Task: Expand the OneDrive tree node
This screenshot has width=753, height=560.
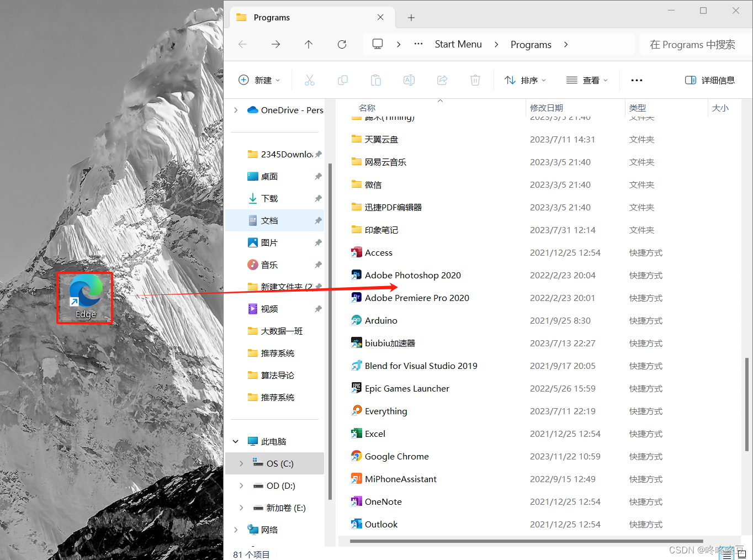Action: 236,110
